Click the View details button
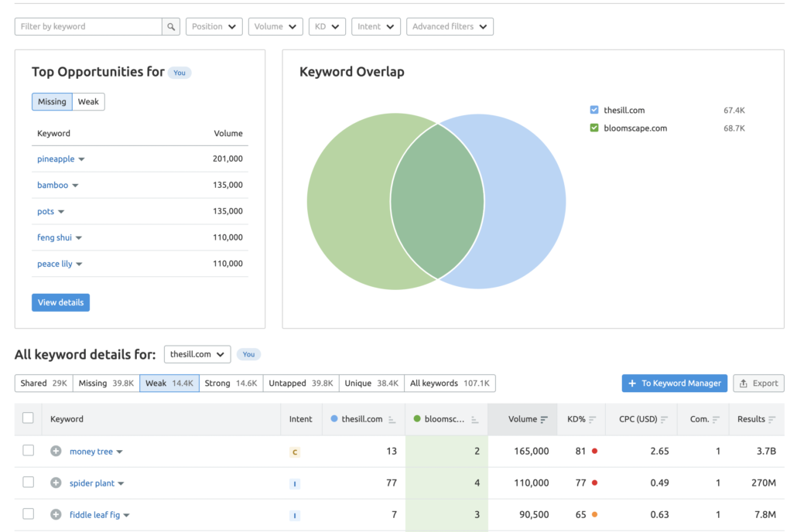This screenshot has height=532, width=797. click(60, 302)
